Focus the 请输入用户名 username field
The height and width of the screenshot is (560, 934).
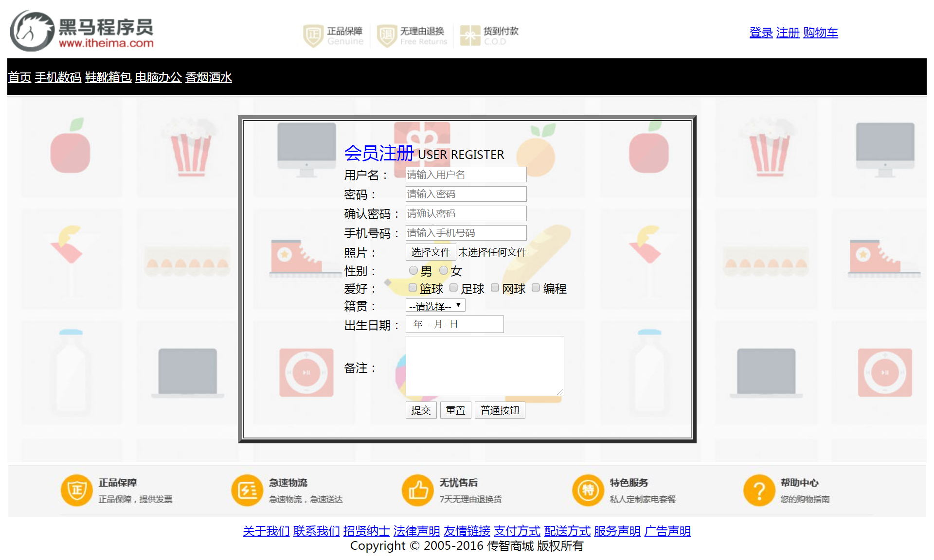coord(466,175)
